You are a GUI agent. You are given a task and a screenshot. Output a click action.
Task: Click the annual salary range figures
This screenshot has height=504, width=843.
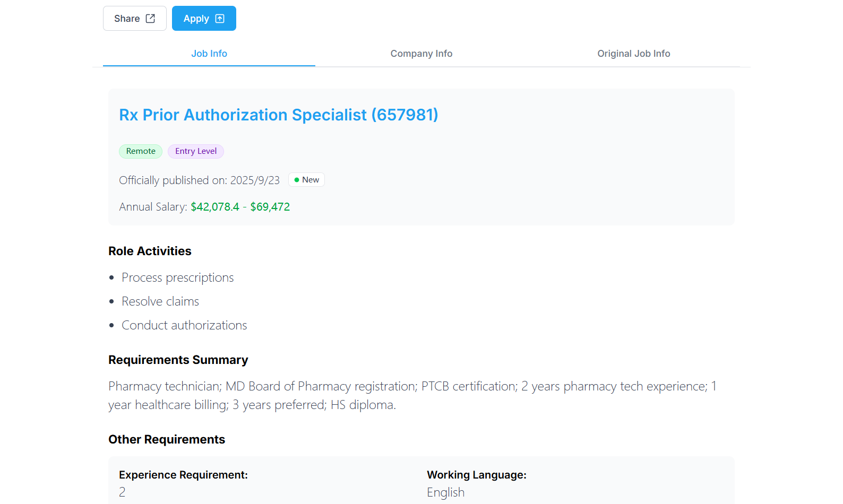coord(240,207)
